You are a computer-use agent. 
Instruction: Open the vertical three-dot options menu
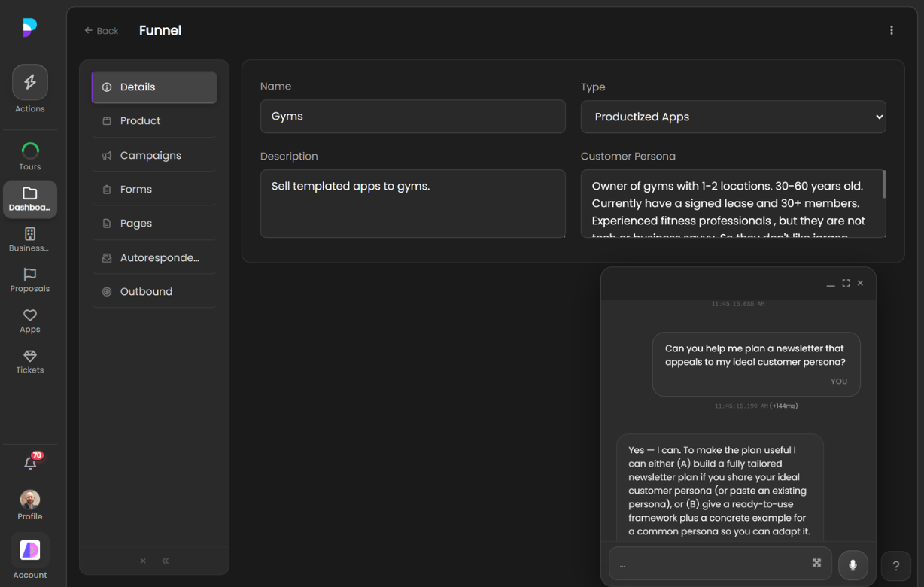click(x=892, y=30)
